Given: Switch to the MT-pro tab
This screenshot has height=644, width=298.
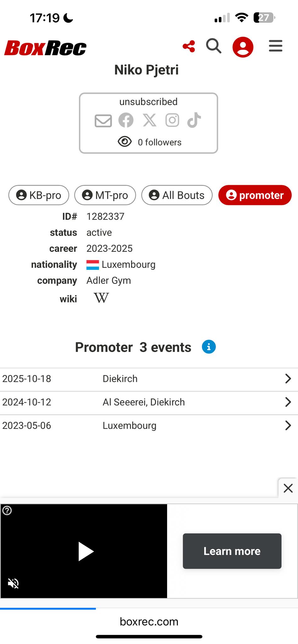Looking at the screenshot, I should pyautogui.click(x=105, y=195).
